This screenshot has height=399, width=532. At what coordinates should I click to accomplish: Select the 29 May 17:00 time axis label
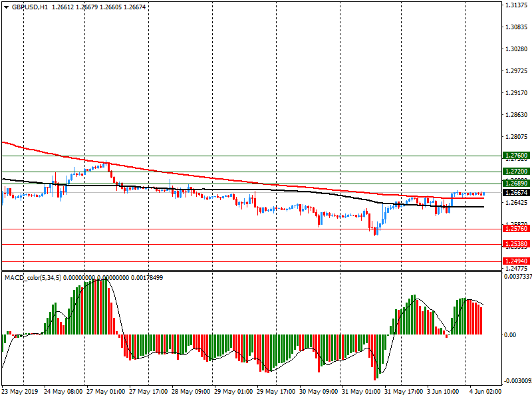(x=275, y=392)
